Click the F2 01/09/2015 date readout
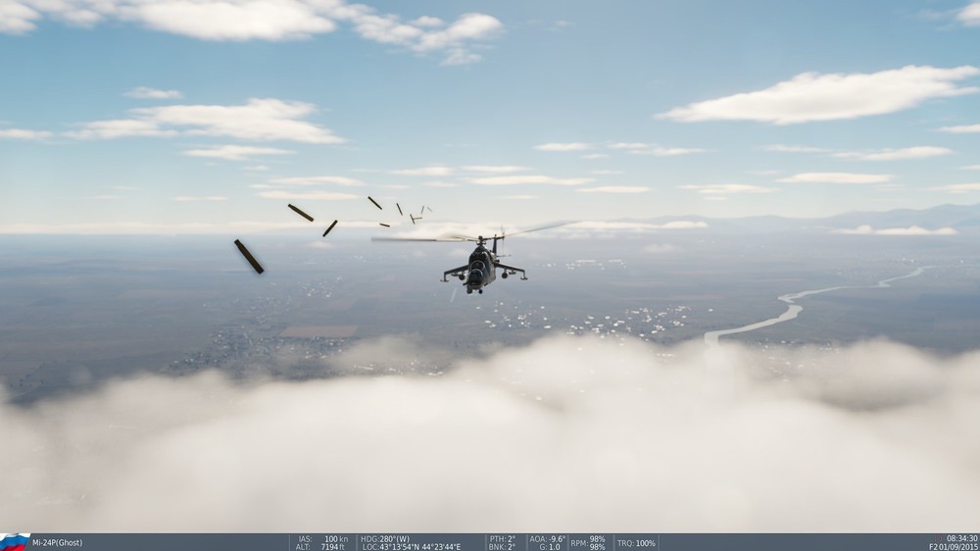Viewport: 980px width, 551px height. pyautogui.click(x=954, y=547)
